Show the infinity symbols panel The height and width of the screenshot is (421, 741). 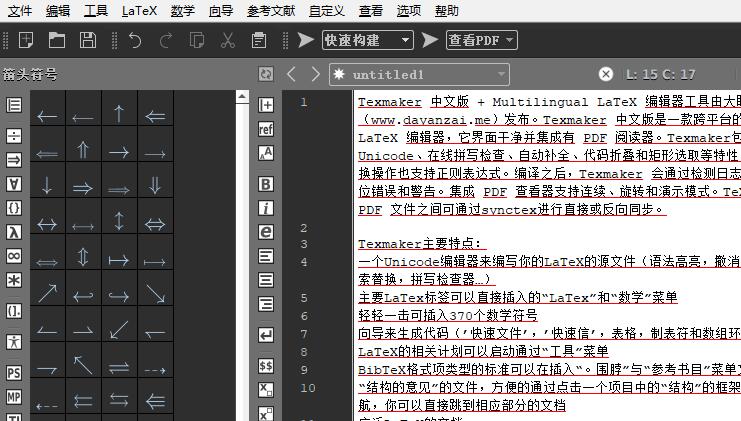click(14, 256)
